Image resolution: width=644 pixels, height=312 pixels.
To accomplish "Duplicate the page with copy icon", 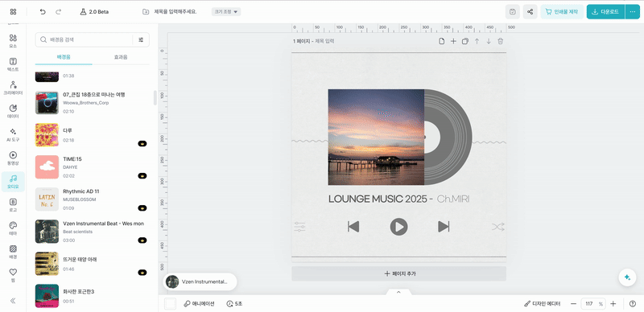I will pos(465,42).
